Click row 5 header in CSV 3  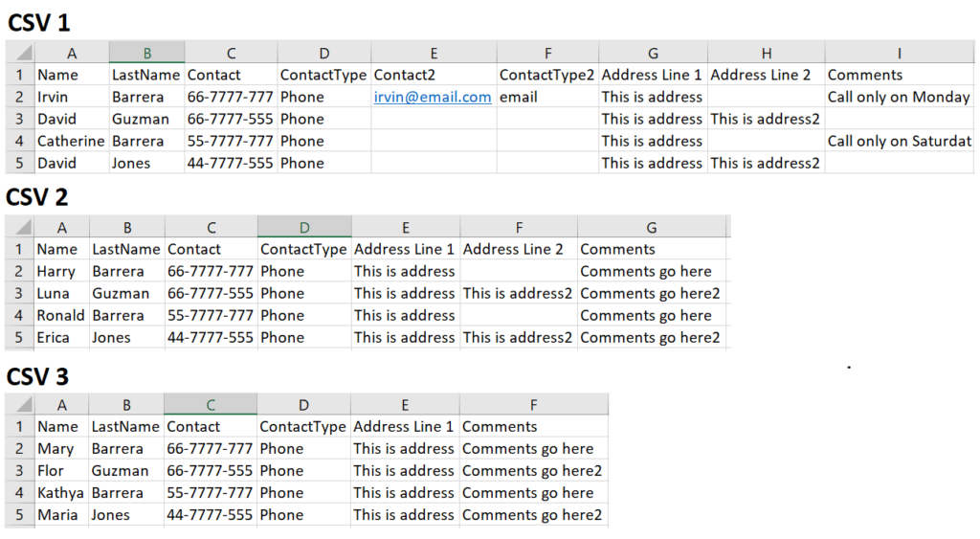click(x=19, y=515)
